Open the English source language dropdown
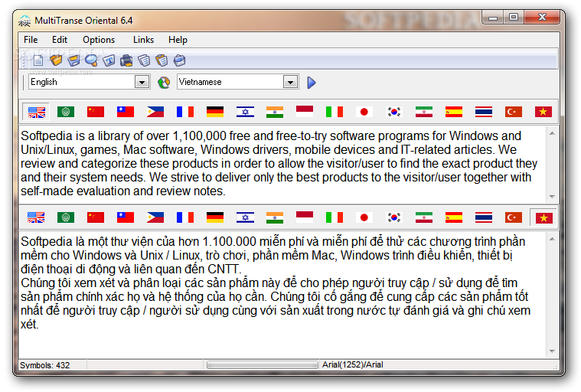This screenshot has height=392, width=581. click(x=142, y=82)
